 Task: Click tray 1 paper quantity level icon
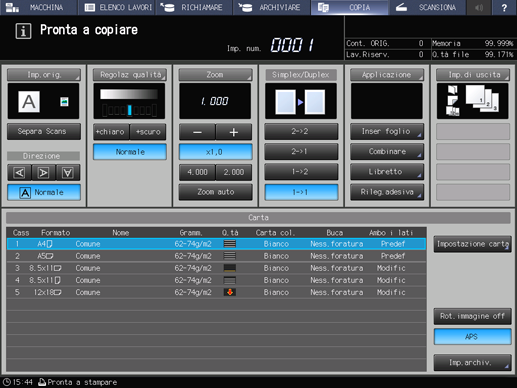point(230,244)
